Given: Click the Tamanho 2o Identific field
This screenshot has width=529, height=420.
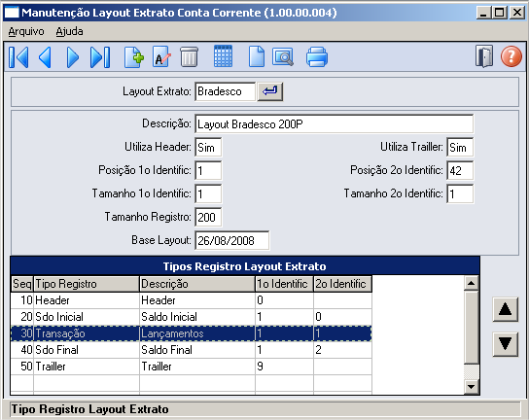Looking at the screenshot, I should [x=460, y=194].
